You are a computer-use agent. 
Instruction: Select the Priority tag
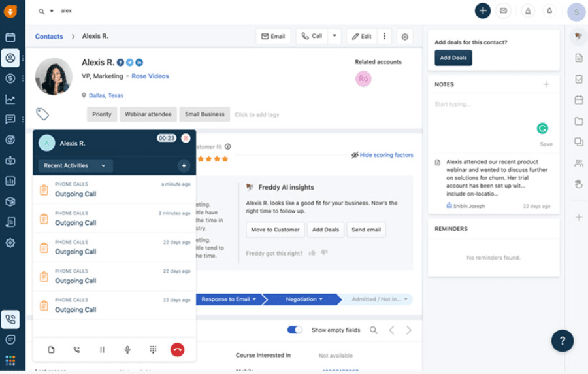pos(102,114)
